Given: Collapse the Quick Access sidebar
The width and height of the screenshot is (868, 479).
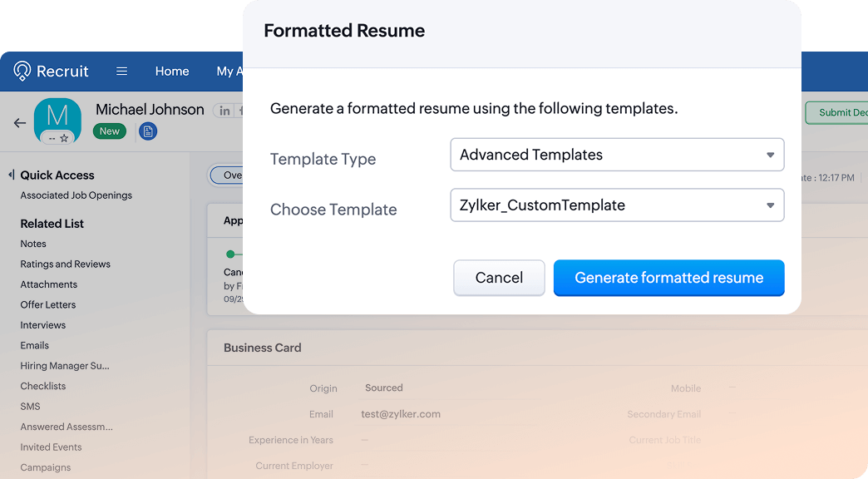Looking at the screenshot, I should 10,175.
